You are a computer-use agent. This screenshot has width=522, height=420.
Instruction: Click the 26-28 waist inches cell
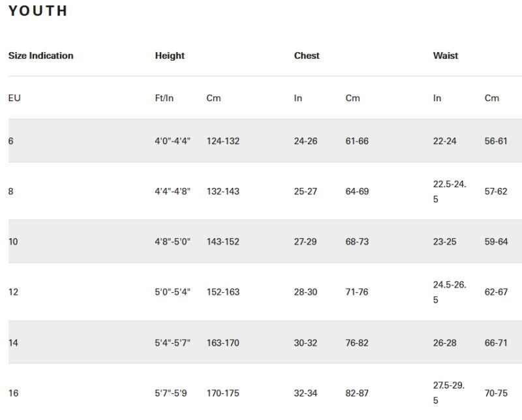(x=444, y=343)
